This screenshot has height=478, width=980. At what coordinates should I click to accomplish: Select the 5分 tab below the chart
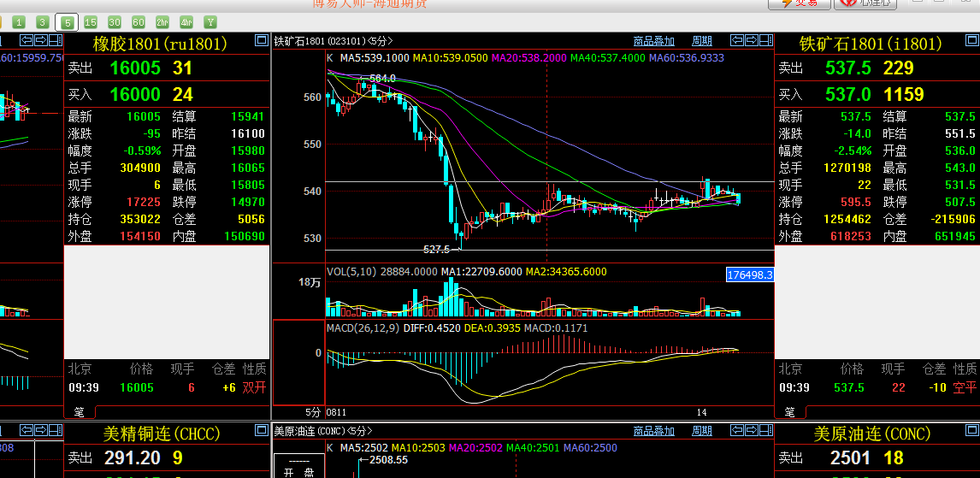click(314, 411)
